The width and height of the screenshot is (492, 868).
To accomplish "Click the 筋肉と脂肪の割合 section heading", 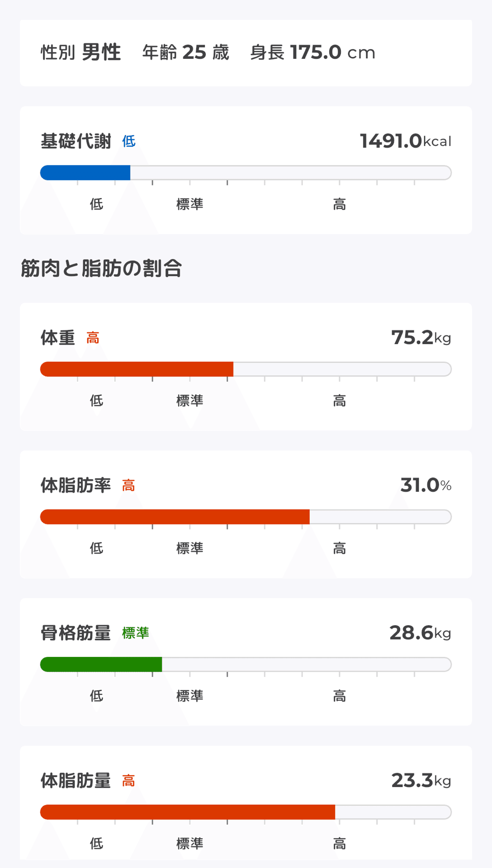I will [x=101, y=268].
